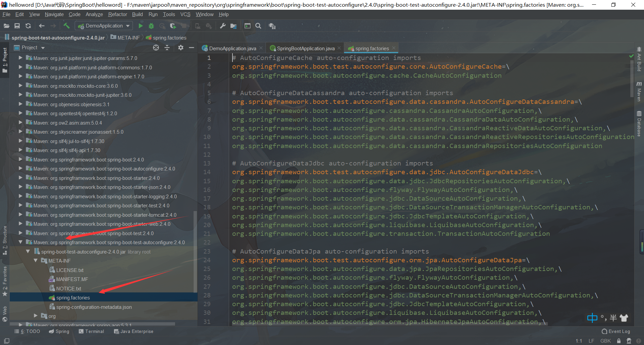The width and height of the screenshot is (644, 345).
Task: Hide the Project panel with the minus icon
Action: coord(192,48)
